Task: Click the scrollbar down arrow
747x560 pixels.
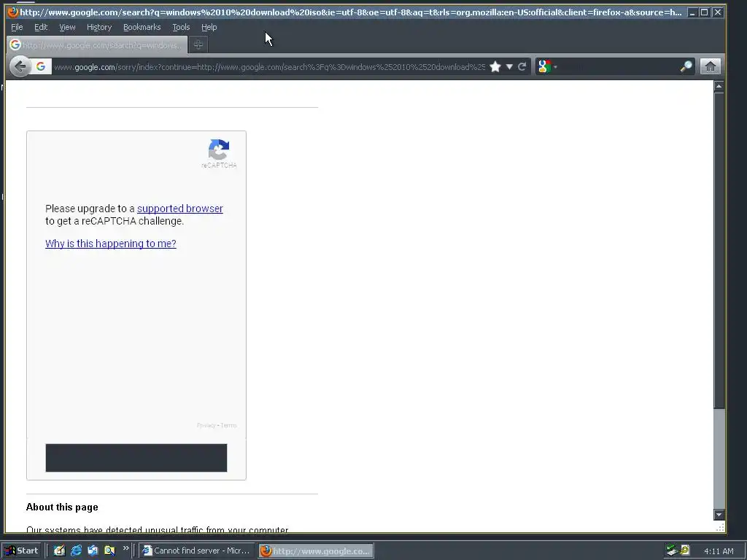Action: point(719,514)
